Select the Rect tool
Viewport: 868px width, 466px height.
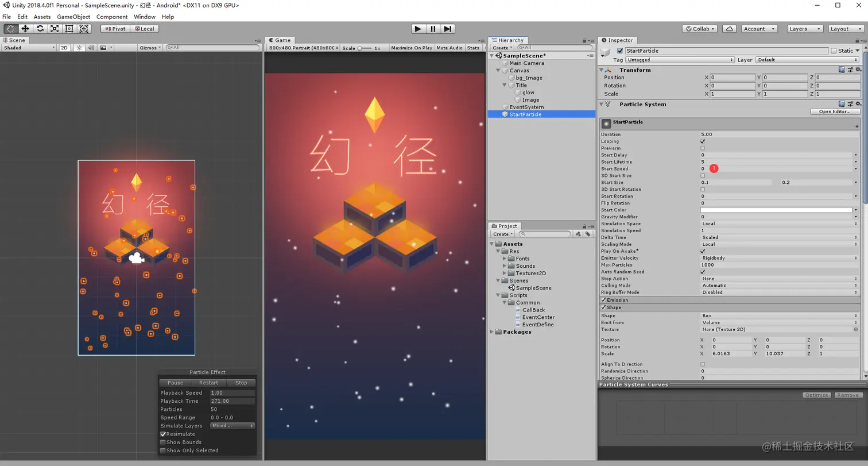[x=69, y=29]
